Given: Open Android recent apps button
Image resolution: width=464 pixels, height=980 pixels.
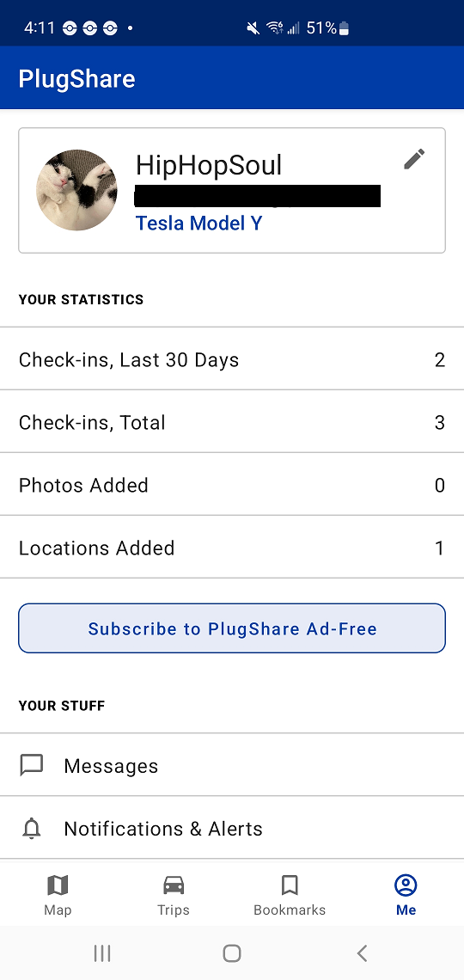Looking at the screenshot, I should click(x=101, y=953).
